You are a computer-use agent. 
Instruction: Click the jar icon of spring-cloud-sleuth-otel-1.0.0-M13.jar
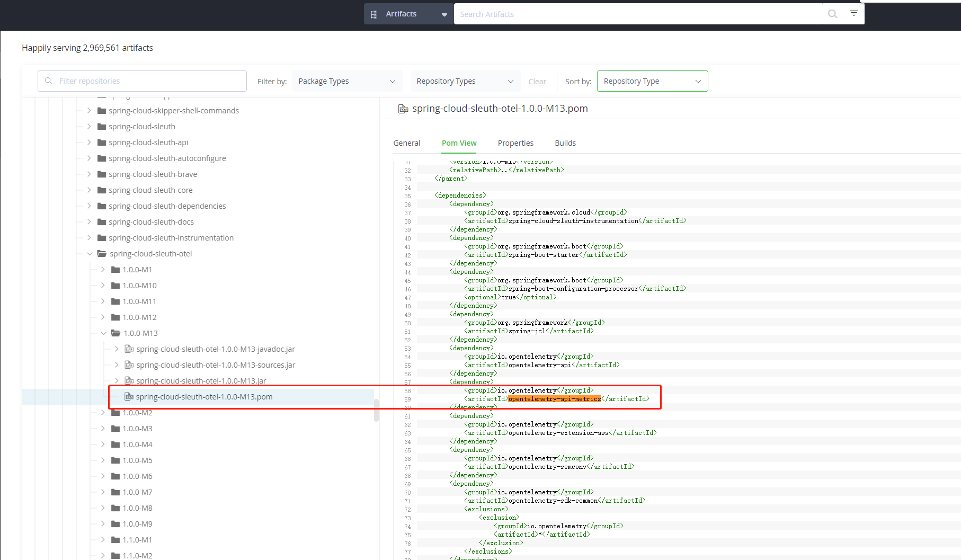click(129, 380)
